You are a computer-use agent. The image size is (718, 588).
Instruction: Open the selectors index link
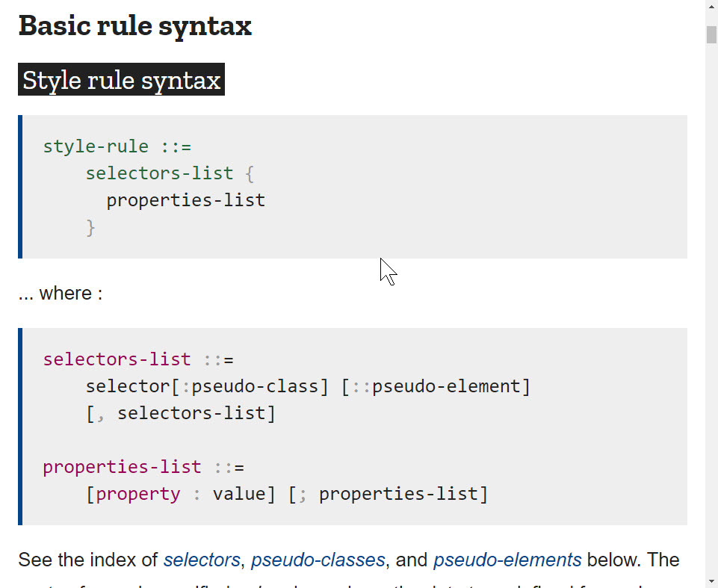[x=202, y=560]
